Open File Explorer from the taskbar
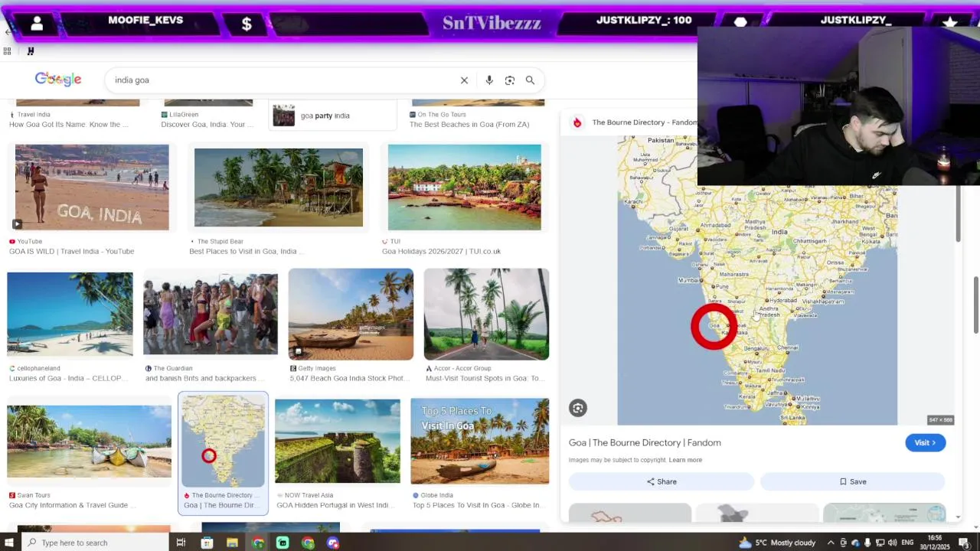The height and width of the screenshot is (551, 980). [232, 543]
